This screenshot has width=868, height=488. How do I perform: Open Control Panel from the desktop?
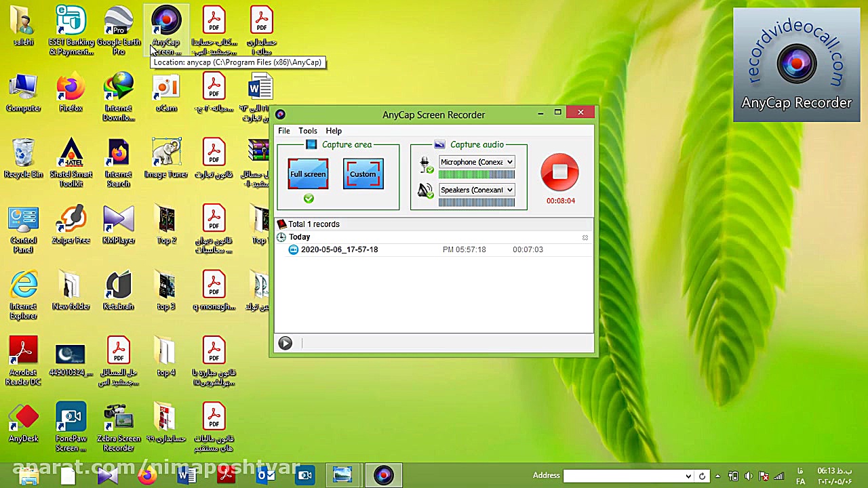[x=23, y=230]
